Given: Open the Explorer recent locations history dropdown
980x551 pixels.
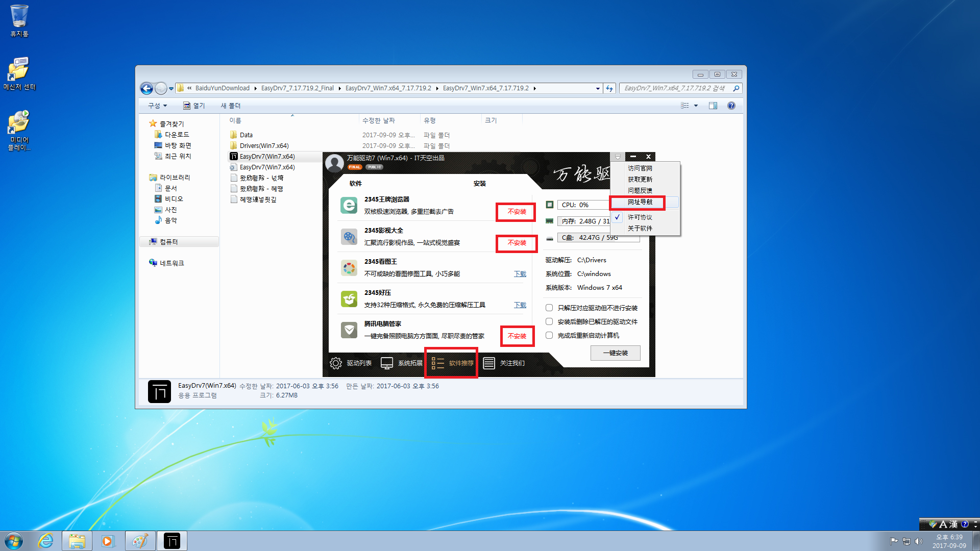Looking at the screenshot, I should pyautogui.click(x=171, y=89).
